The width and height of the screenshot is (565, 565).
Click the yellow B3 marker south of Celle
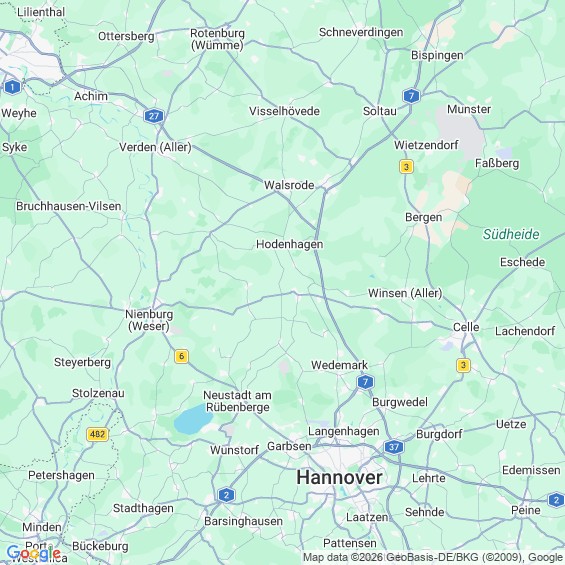tap(463, 365)
